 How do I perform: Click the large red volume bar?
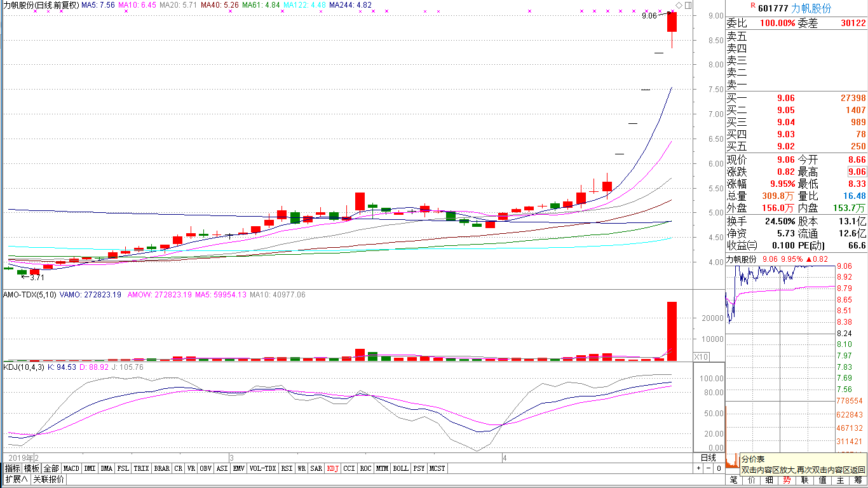pyautogui.click(x=672, y=331)
